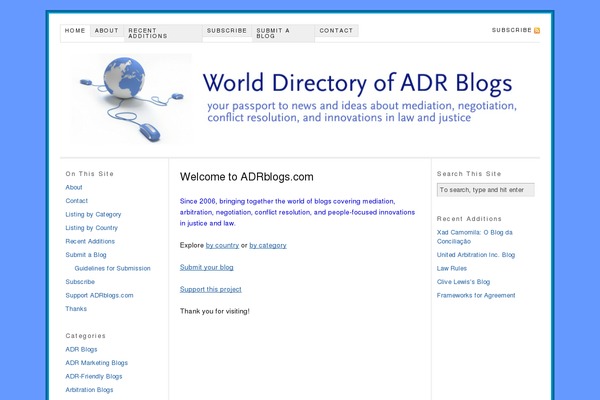
Task: Open Xad Camomila: O Blog da Conciliação
Action: pos(474,237)
